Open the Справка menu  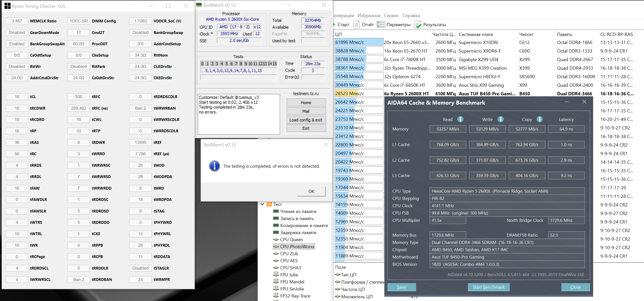pos(411,16)
